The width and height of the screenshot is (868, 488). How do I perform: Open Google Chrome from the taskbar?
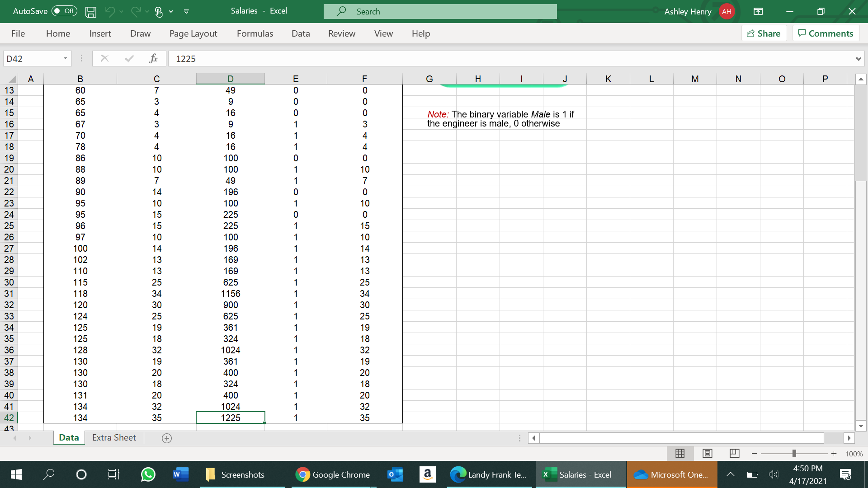(333, 474)
